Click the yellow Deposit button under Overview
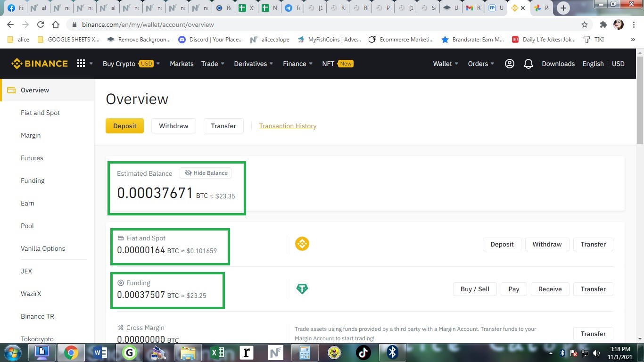 click(124, 126)
